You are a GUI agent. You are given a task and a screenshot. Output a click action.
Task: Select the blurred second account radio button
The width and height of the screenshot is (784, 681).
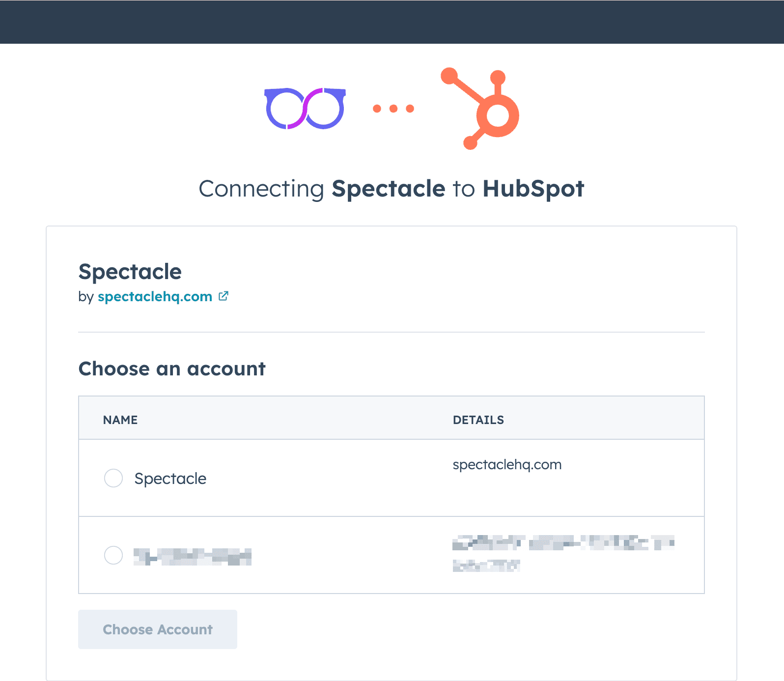click(113, 555)
